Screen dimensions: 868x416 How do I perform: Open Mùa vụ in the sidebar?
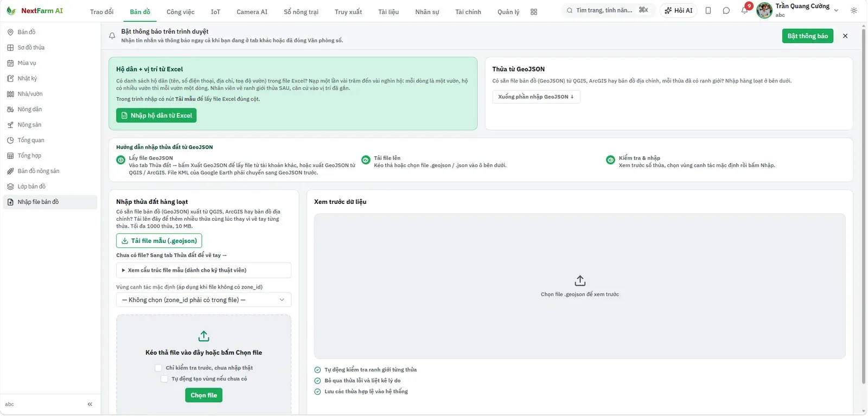click(x=50, y=63)
